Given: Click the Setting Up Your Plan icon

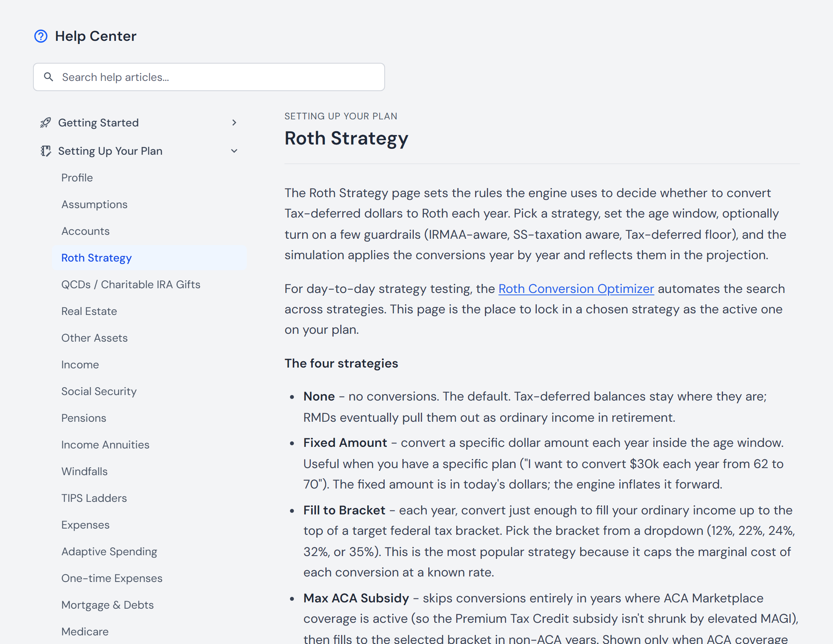Looking at the screenshot, I should tap(46, 151).
